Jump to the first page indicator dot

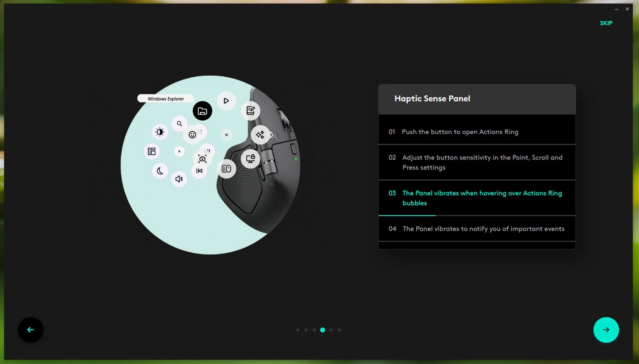pos(298,330)
